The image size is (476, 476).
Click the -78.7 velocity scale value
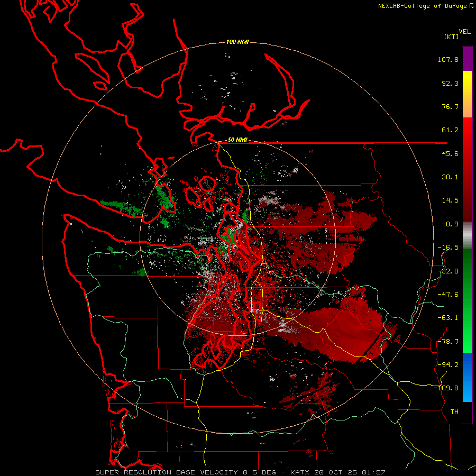pos(448,342)
